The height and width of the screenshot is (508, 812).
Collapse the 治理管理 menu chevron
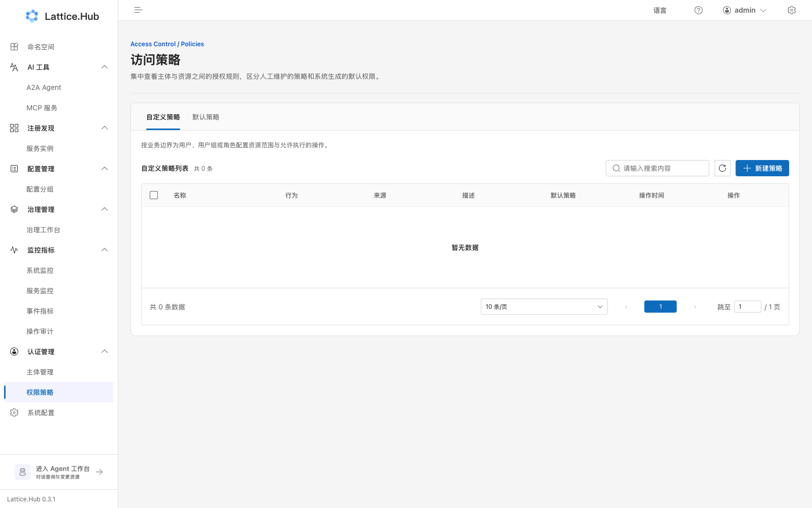click(x=105, y=209)
